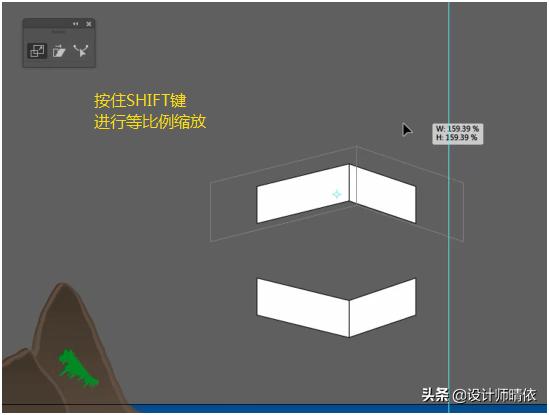Click the 头条 @设计师晴依 watermark

479,395
